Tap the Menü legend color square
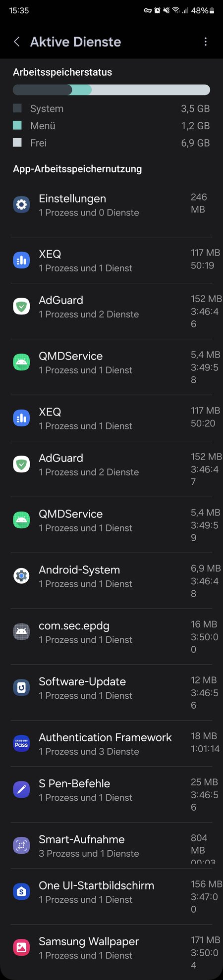Viewport: 223px width, 980px height. 17,125
